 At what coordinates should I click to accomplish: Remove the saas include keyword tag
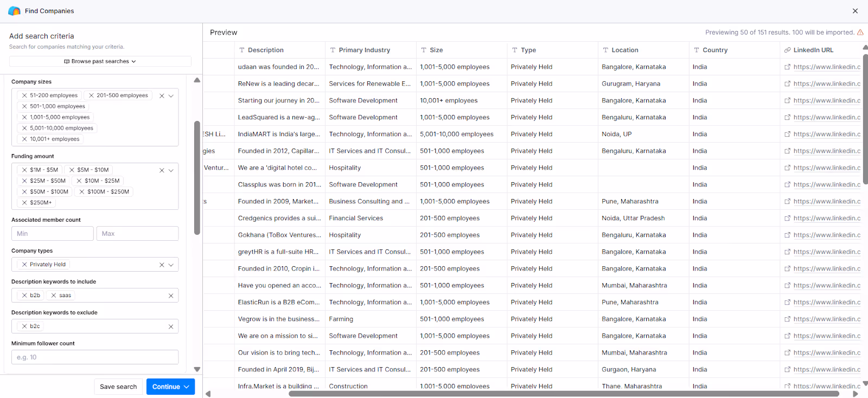[x=54, y=296]
